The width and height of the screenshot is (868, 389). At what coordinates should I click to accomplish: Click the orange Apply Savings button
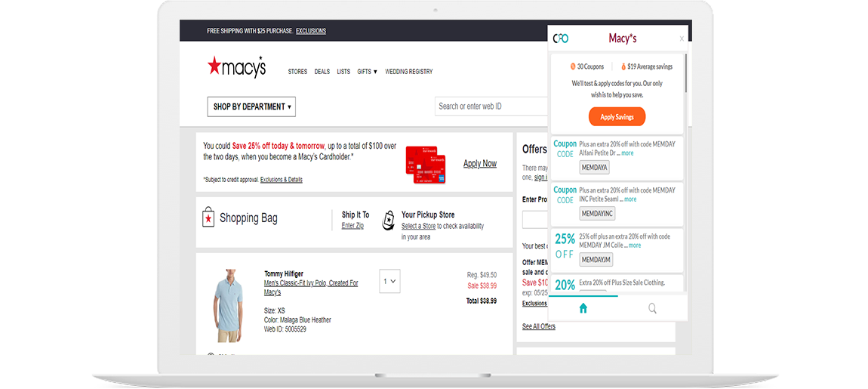pyautogui.click(x=617, y=117)
